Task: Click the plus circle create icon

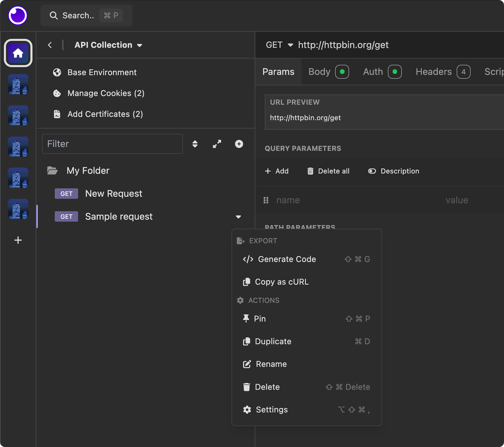Action: pyautogui.click(x=239, y=144)
